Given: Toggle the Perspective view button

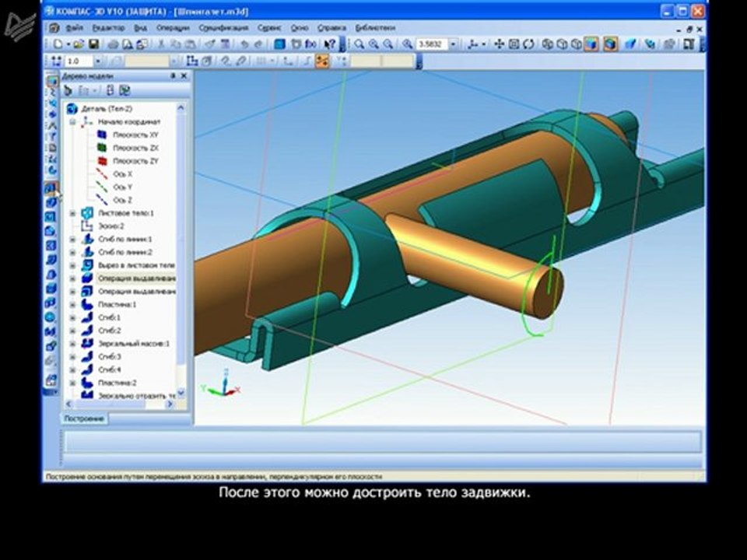Looking at the screenshot, I should coord(630,44).
